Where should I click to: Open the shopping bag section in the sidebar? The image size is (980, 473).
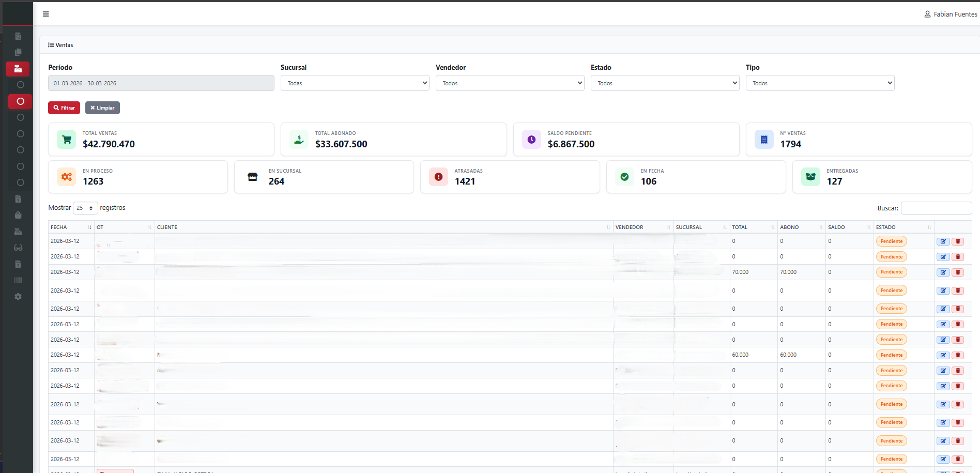click(x=18, y=215)
